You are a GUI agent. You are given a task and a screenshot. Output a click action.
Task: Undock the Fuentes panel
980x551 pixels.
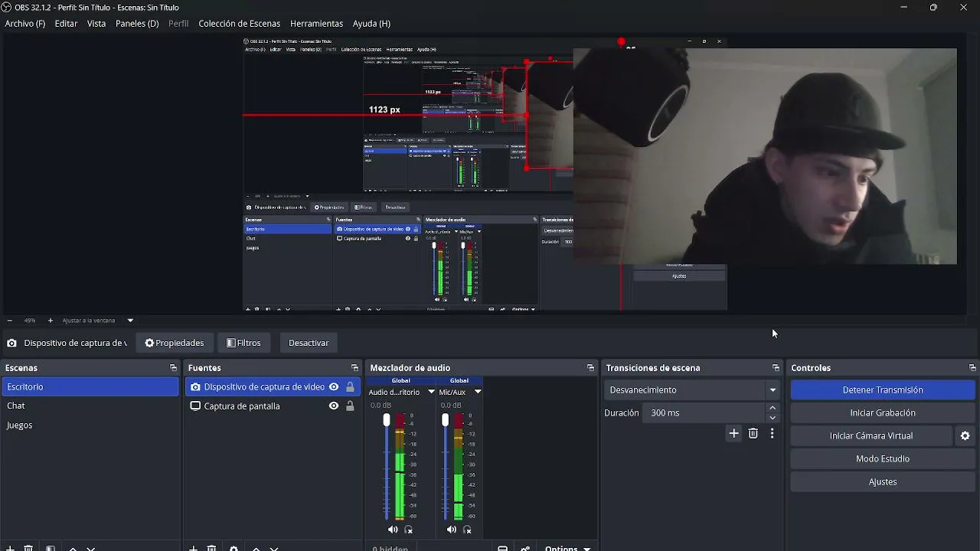point(354,368)
